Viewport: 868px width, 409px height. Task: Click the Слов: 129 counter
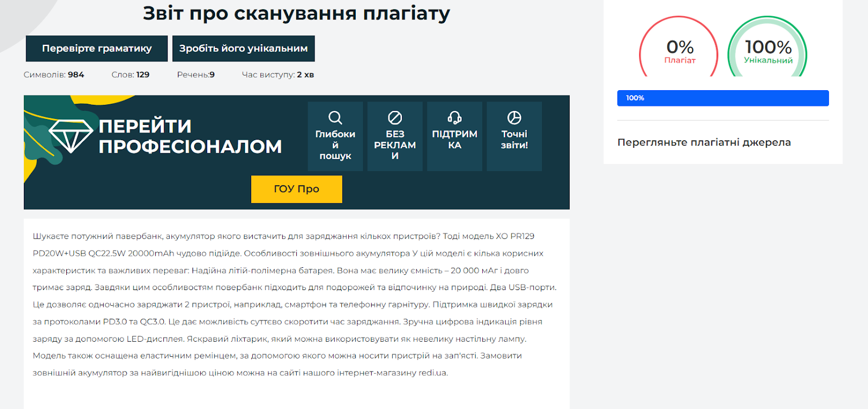(130, 74)
